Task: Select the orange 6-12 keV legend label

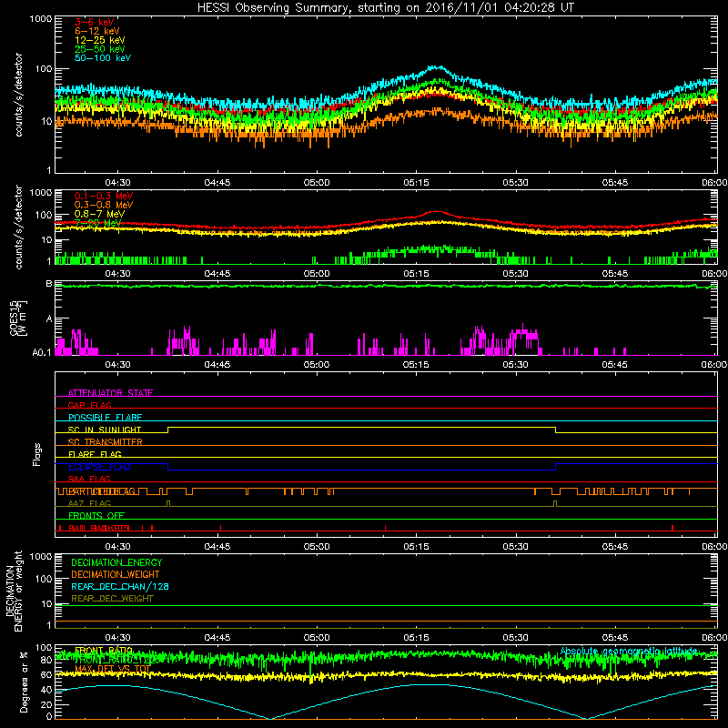Action: click(x=97, y=31)
